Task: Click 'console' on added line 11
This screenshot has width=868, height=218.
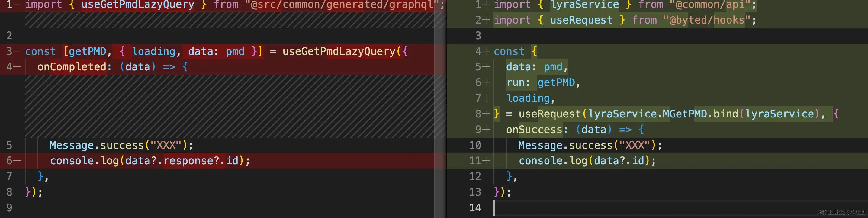Action: click(541, 161)
